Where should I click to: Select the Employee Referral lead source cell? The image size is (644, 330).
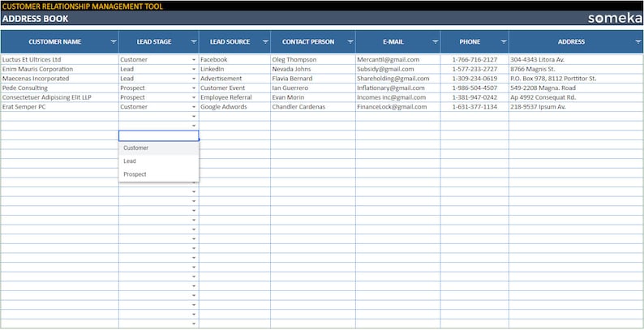point(235,97)
